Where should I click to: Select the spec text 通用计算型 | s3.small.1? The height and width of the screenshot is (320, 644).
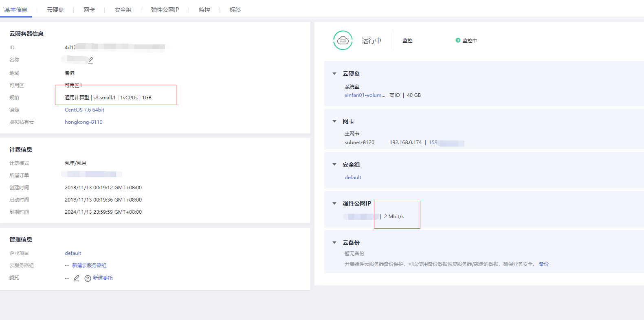tap(90, 98)
